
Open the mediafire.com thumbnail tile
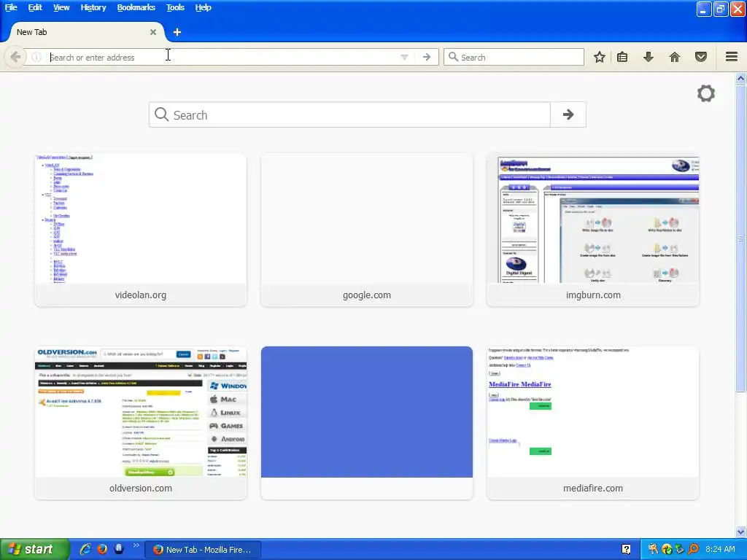click(x=593, y=423)
